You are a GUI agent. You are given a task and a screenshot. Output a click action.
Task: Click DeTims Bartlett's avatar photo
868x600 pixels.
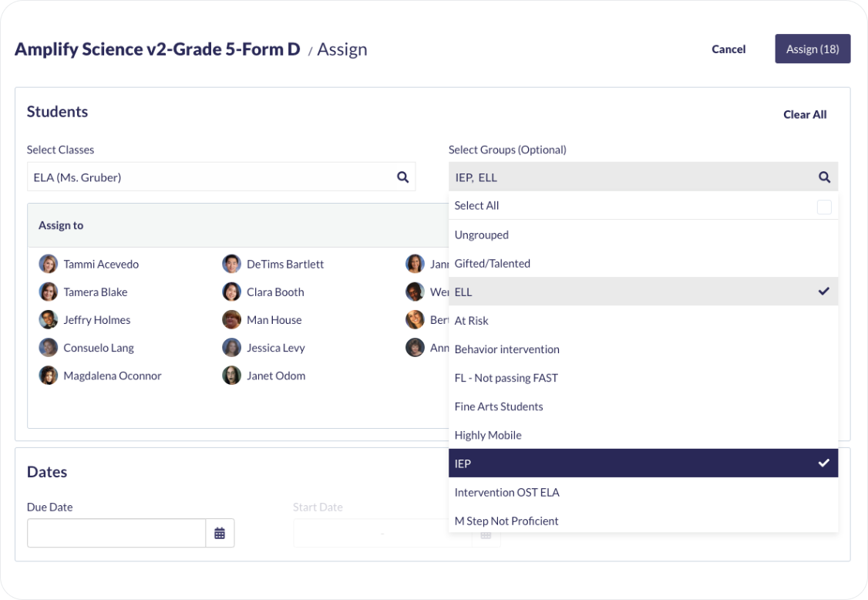[x=231, y=264]
